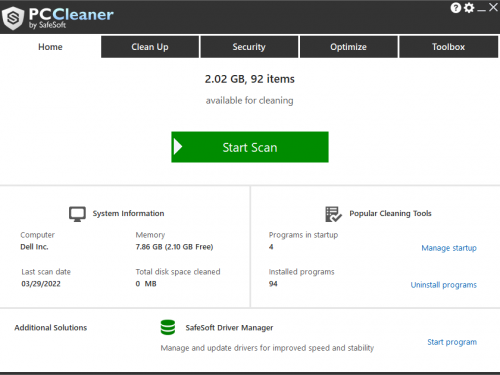Click the 'Manage and update drivers' description
Screen dimensions: 500x375
(267, 348)
